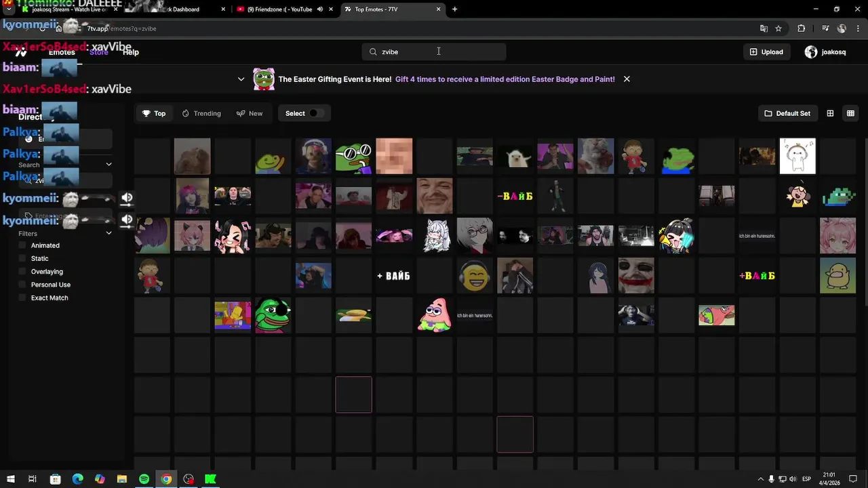Viewport: 868px width, 488px height.
Task: Open the Chrome profile avatar
Action: (x=842, y=28)
